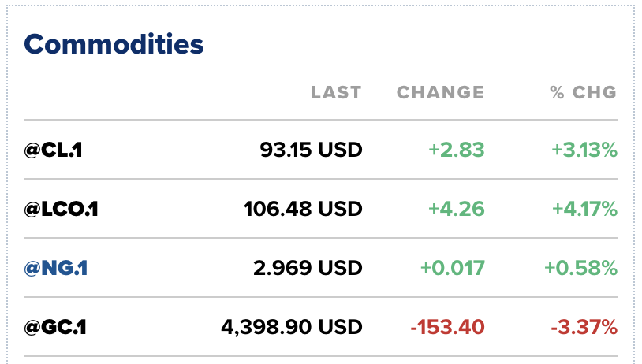Open the @LCO.1 Brent symbol link

tap(61, 209)
